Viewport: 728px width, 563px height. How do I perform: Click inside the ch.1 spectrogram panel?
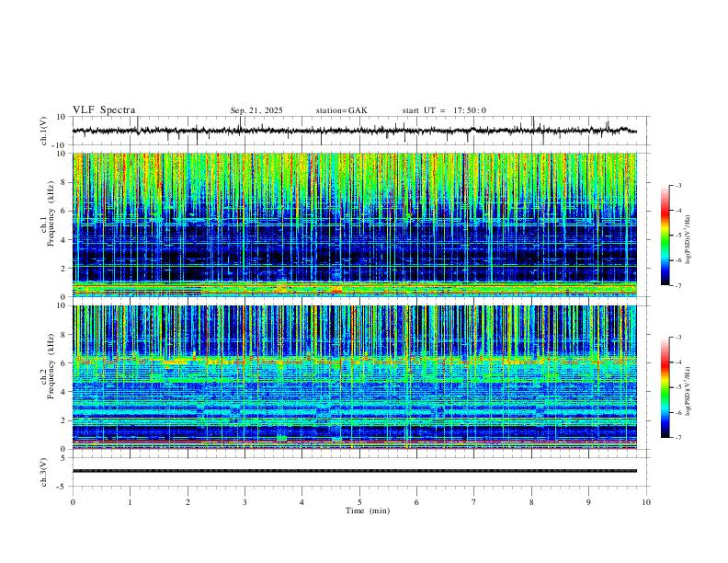point(355,224)
